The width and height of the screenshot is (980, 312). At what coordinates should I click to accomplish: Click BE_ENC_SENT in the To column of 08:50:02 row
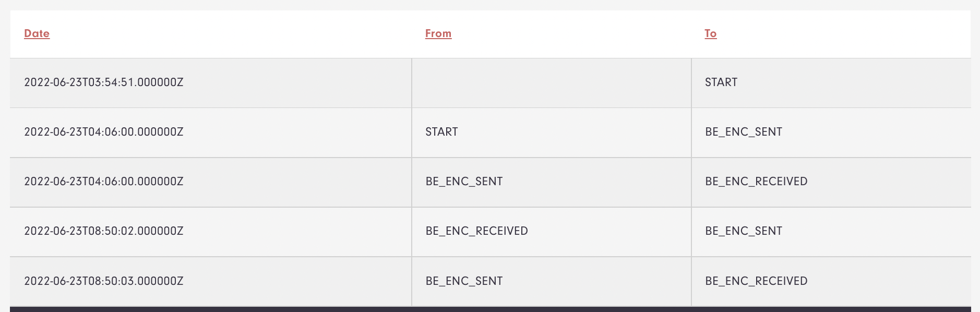[x=744, y=231]
